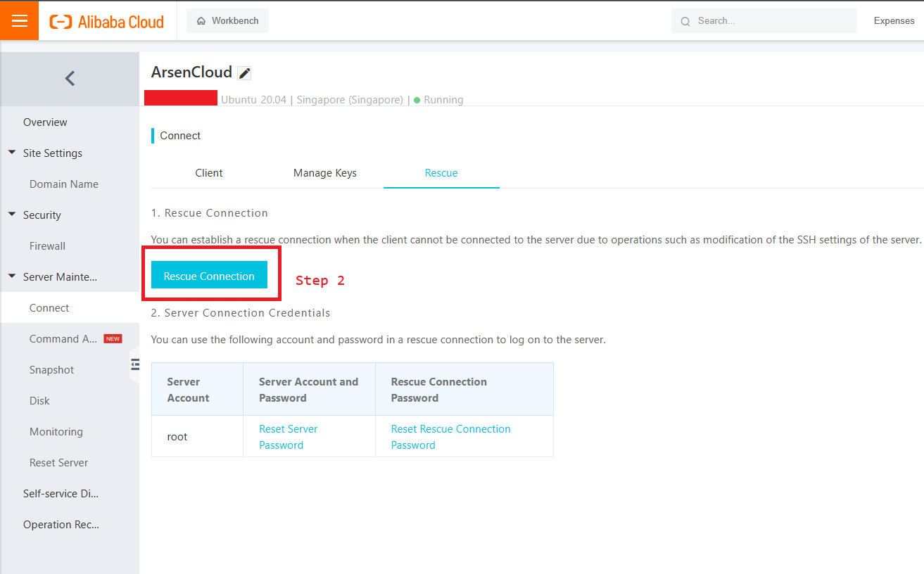This screenshot has width=924, height=574.
Task: Click the Singapore (Singapore) region text
Action: [350, 100]
